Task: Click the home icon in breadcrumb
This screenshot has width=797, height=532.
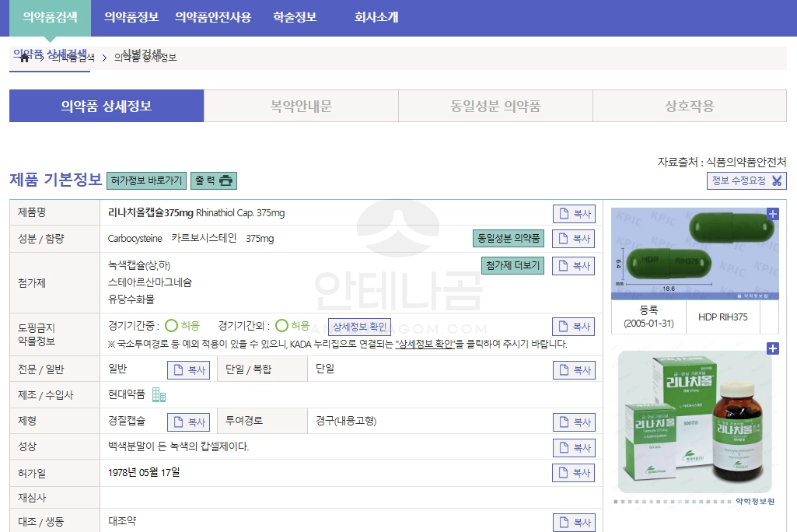Action: coord(24,58)
